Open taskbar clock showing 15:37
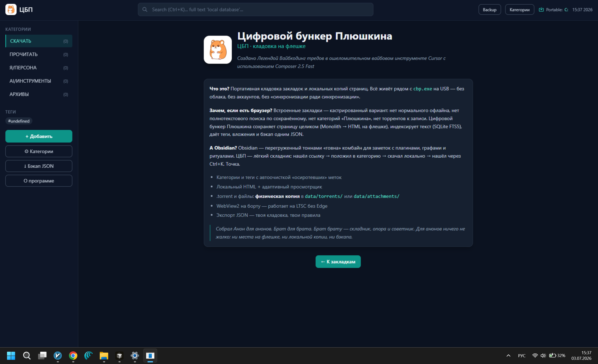This screenshot has height=364, width=598. pos(581,356)
